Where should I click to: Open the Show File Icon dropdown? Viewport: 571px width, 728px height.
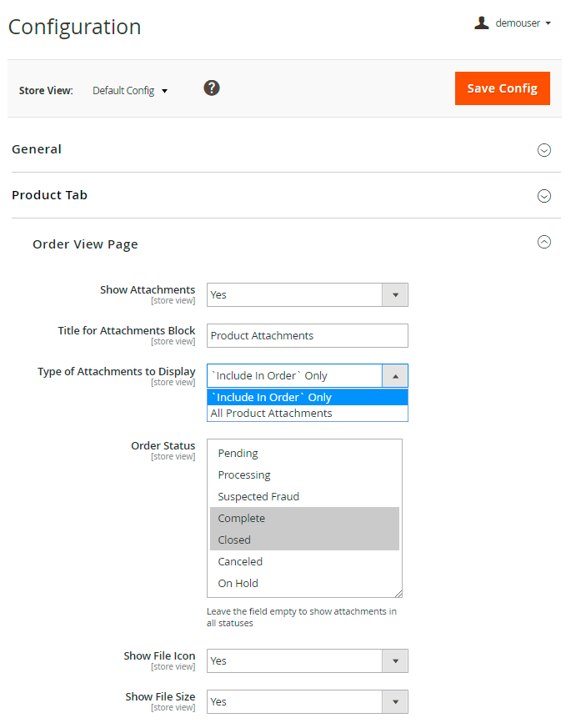click(307, 660)
